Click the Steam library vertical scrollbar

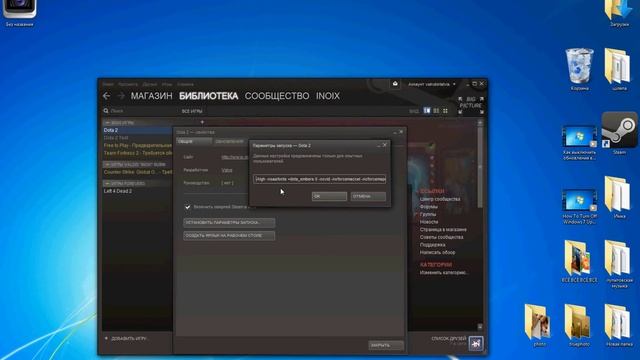point(480,167)
